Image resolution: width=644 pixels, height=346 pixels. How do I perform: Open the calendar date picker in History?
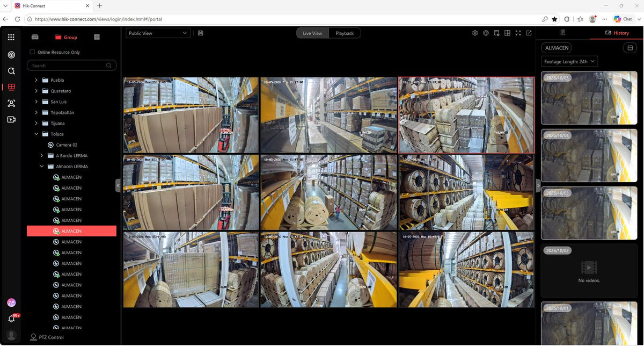(630, 48)
